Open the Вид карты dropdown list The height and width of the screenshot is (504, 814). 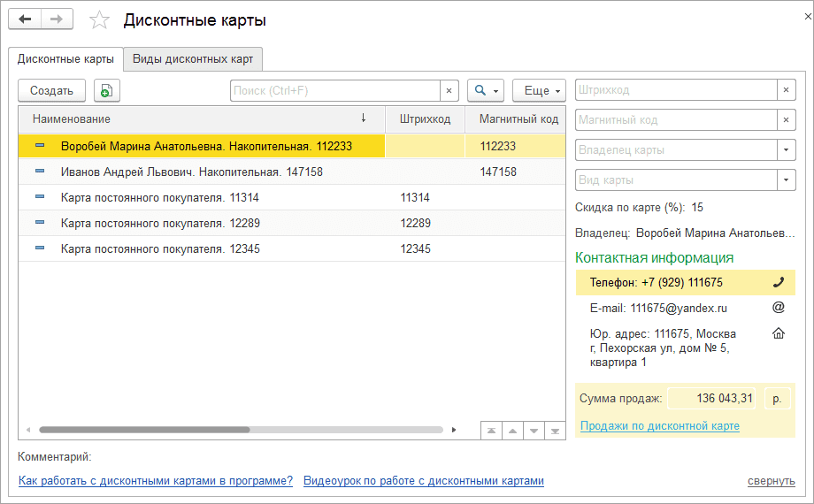786,180
